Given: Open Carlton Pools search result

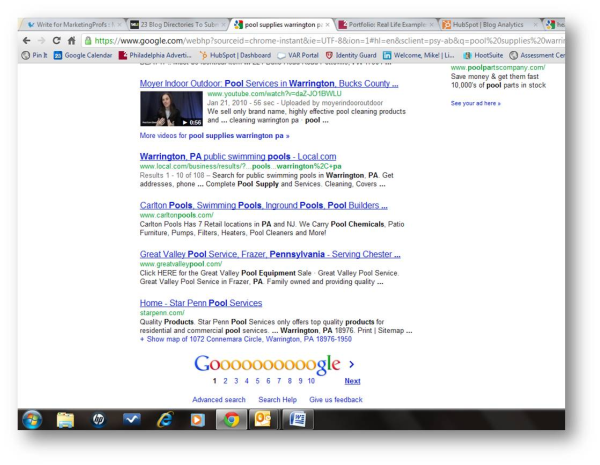Looking at the screenshot, I should [x=264, y=205].
